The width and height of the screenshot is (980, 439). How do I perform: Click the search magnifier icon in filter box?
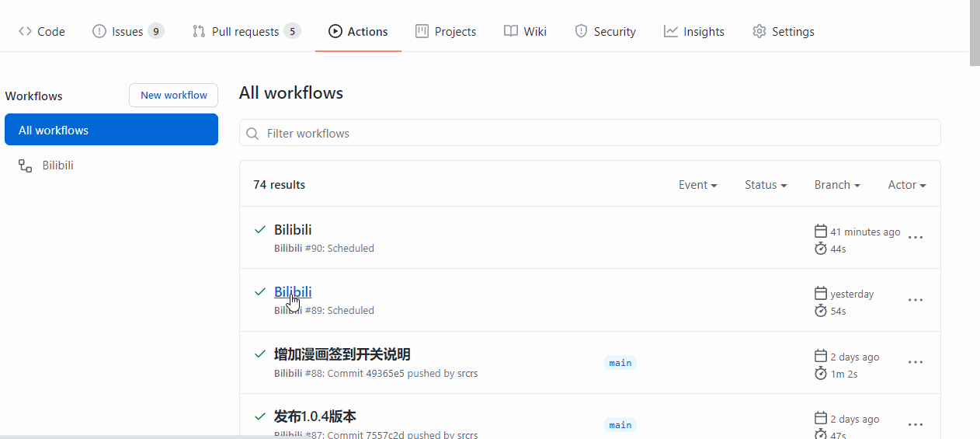[x=252, y=134]
